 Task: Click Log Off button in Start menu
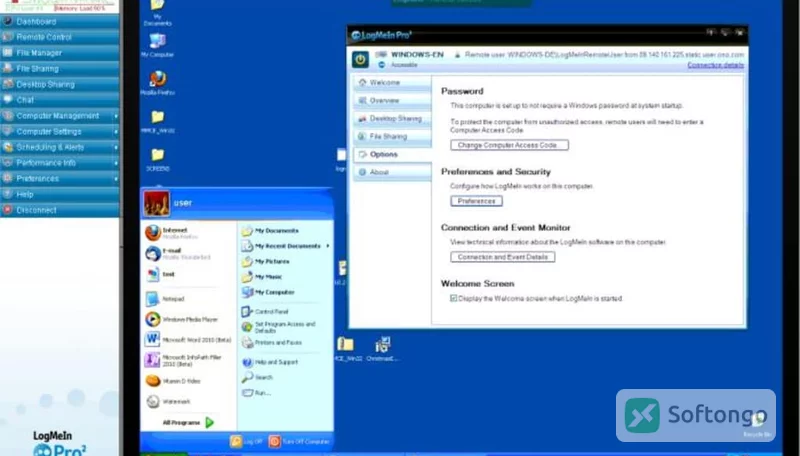tap(246, 442)
